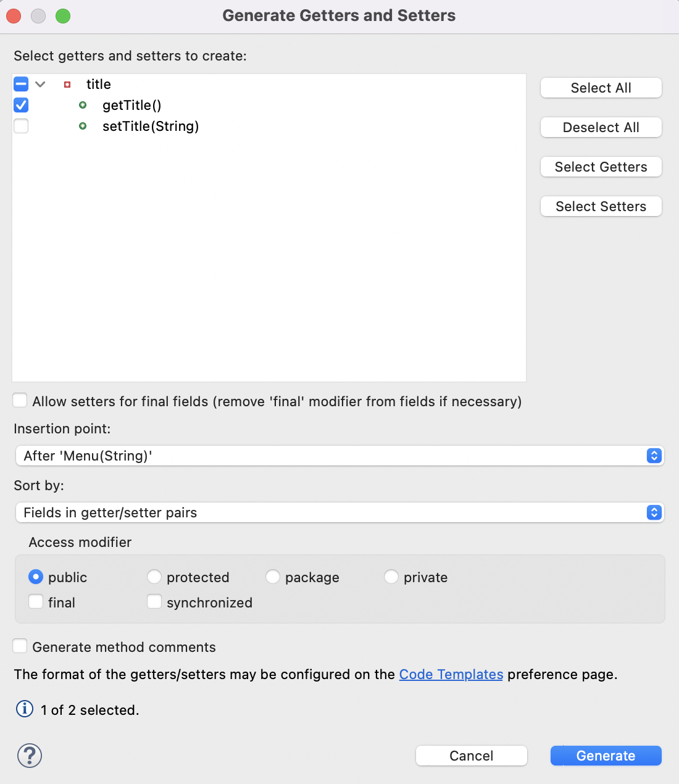
Task: Toggle the title field checkbox
Action: tap(21, 84)
